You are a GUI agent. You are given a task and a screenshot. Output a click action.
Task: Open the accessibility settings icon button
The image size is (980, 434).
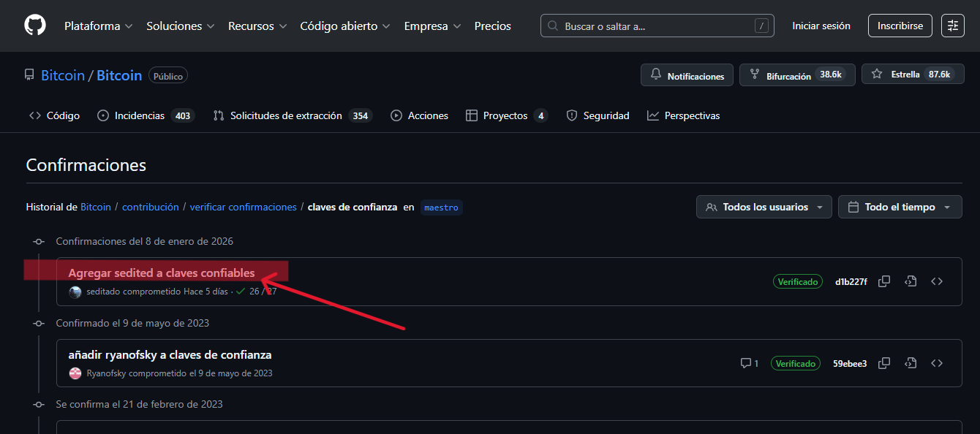(953, 26)
